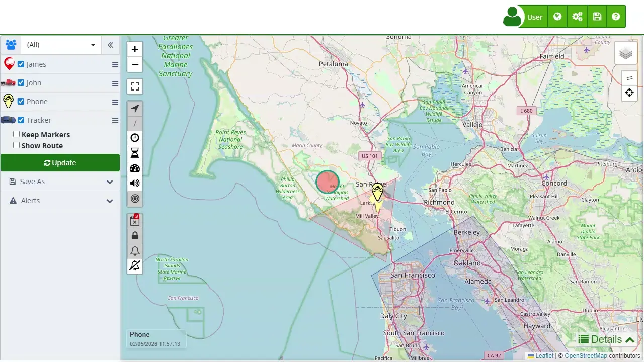Uncheck the Tracker device checkbox
Screen dimensions: 644x362
coord(21,120)
